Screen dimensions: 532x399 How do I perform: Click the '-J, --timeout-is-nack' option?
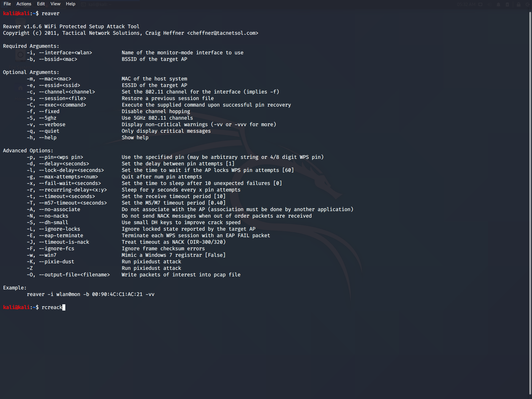click(x=58, y=242)
